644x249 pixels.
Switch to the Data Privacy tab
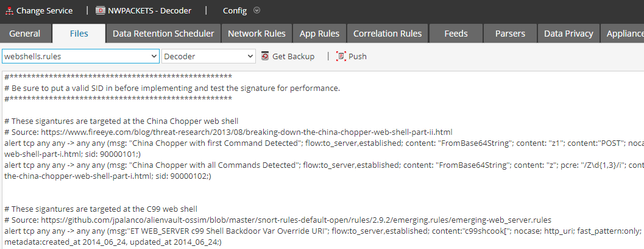coord(569,34)
